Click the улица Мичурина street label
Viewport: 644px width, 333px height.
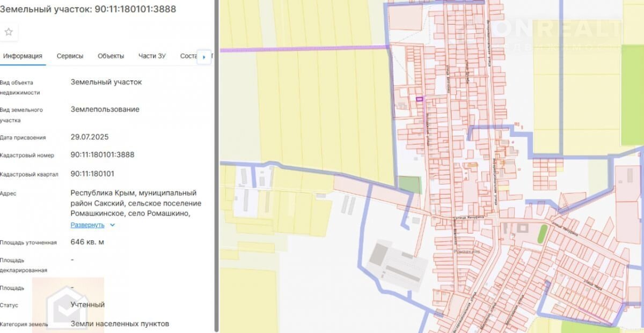click(x=454, y=218)
